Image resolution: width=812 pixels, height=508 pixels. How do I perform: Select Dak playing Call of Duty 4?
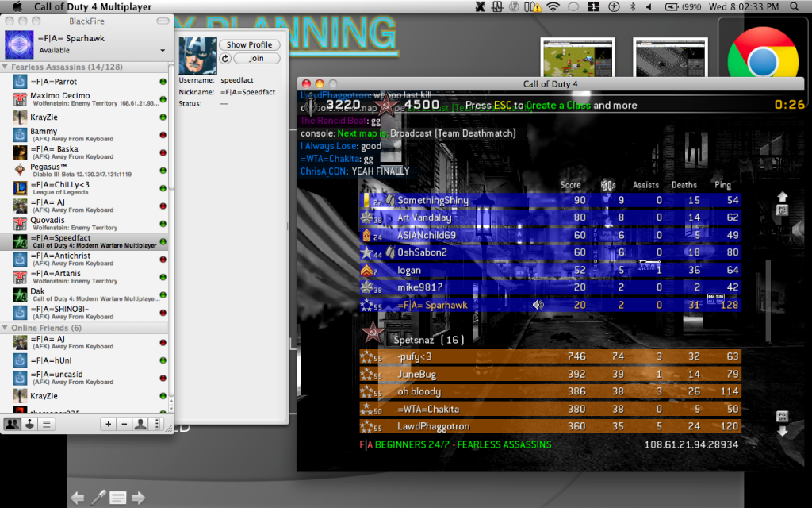point(84,295)
